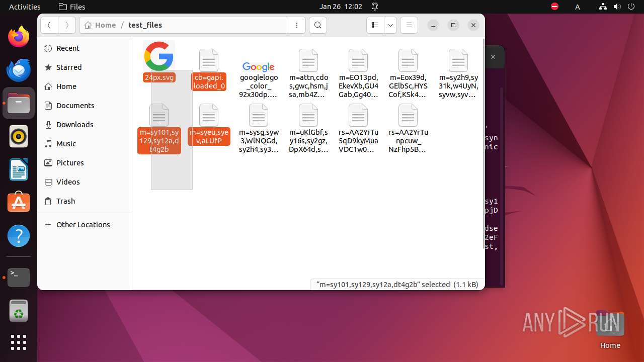
Task: Launch LibreOffice Writer from the dock
Action: tap(19, 169)
